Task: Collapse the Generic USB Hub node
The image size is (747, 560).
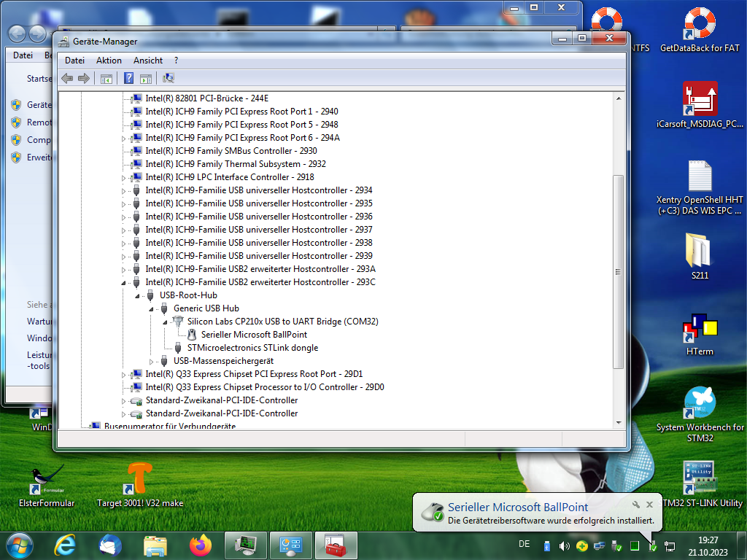Action: [151, 309]
